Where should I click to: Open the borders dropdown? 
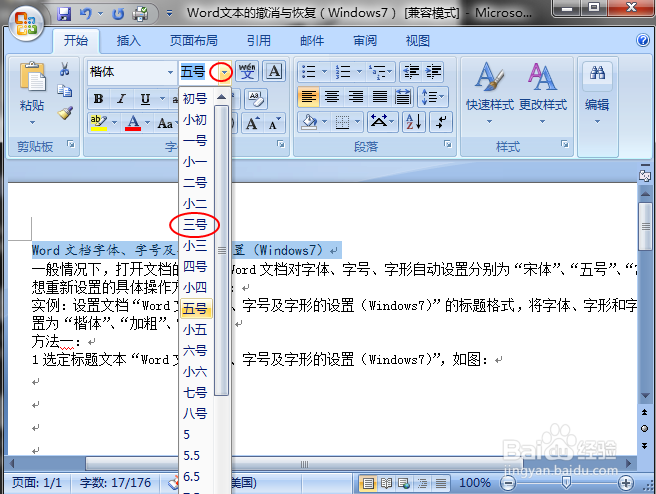pyautogui.click(x=358, y=122)
